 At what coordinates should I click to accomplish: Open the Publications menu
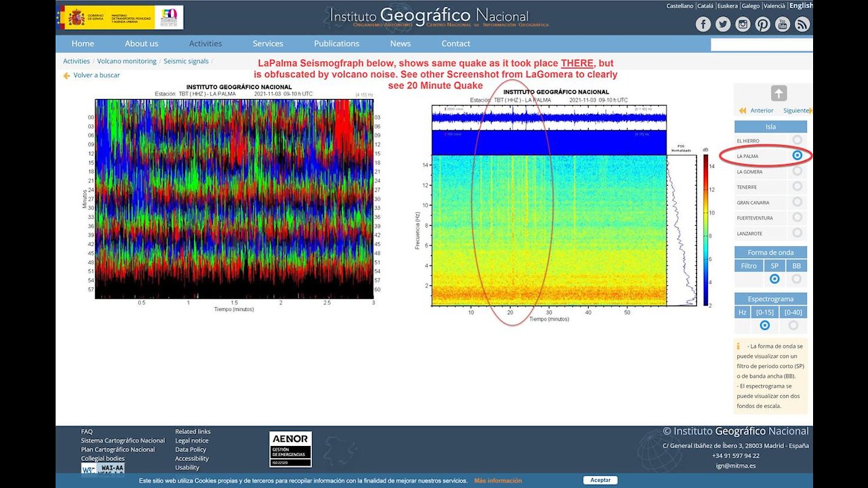pyautogui.click(x=336, y=43)
